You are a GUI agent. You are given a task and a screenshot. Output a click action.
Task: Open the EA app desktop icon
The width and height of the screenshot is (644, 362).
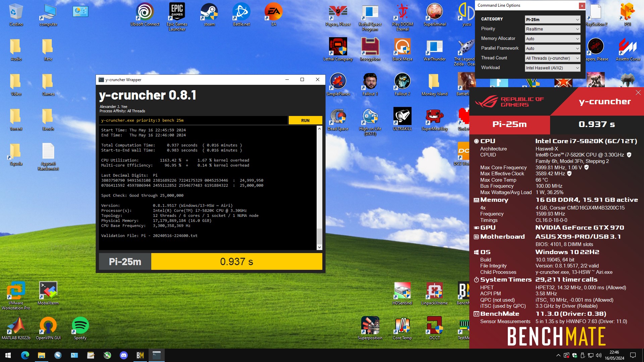click(273, 15)
